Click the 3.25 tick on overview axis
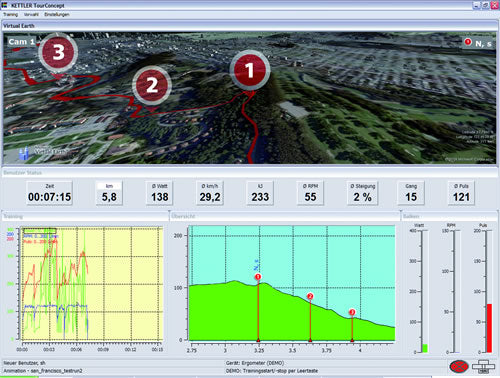This screenshot has height=378, width=500. click(259, 350)
